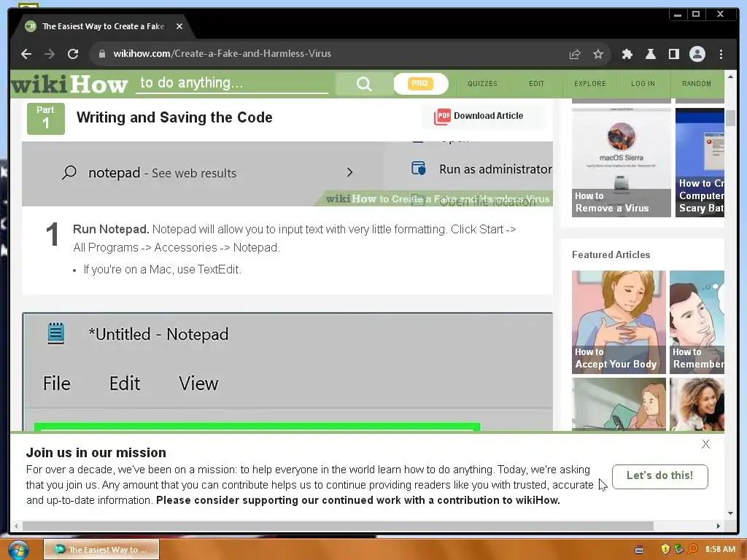The height and width of the screenshot is (560, 747).
Task: Click the keyboard icon in system tray
Action: tap(639, 550)
